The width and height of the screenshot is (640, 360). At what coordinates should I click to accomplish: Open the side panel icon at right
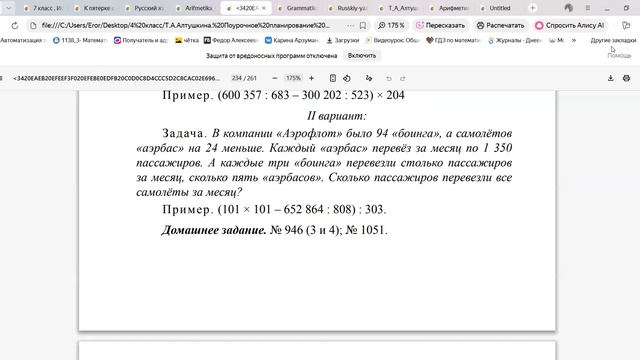[x=626, y=25]
